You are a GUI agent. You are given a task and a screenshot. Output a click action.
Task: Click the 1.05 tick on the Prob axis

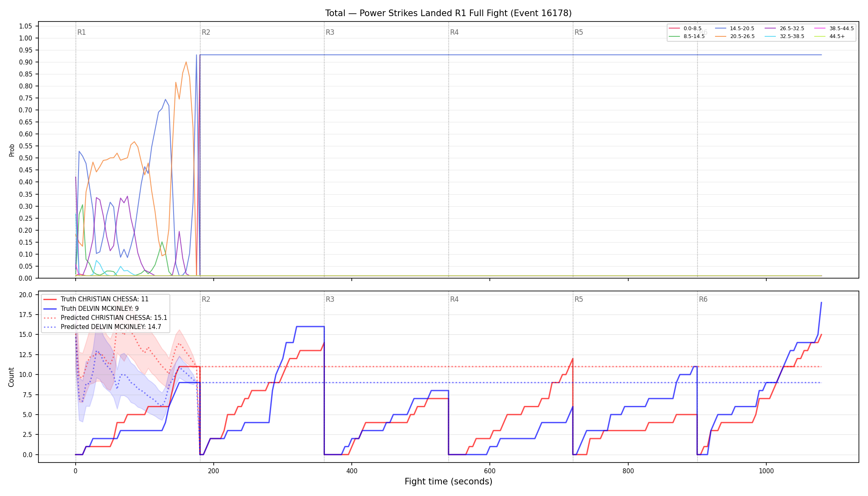[25, 26]
